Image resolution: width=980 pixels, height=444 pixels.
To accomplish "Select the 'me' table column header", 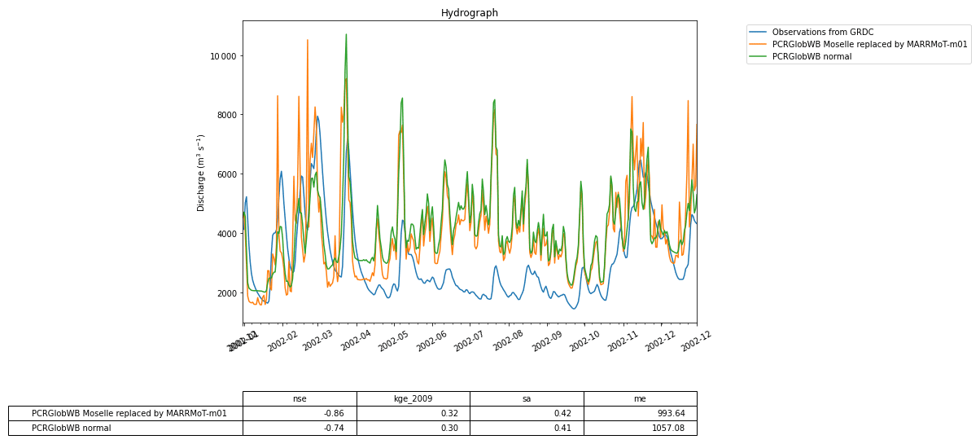I will pyautogui.click(x=640, y=398).
